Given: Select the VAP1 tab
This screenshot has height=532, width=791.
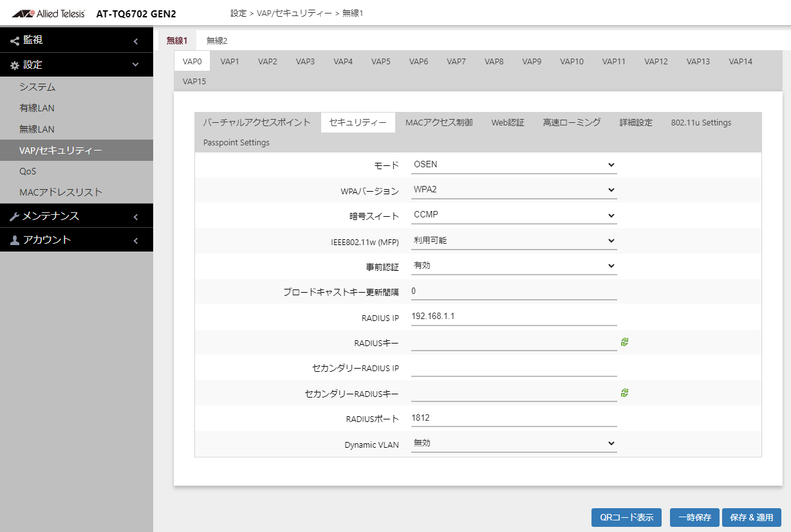Looking at the screenshot, I should [x=230, y=62].
